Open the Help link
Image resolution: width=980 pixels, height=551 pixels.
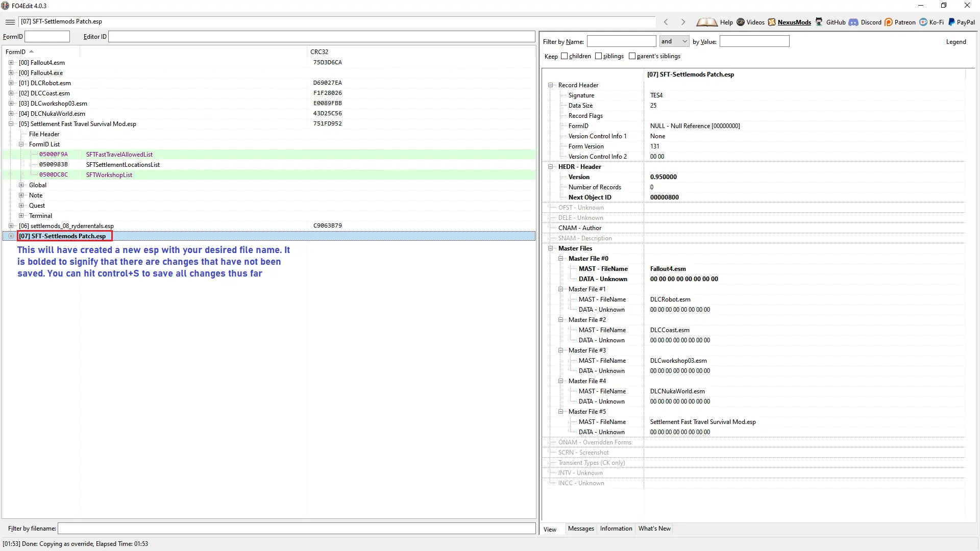726,22
